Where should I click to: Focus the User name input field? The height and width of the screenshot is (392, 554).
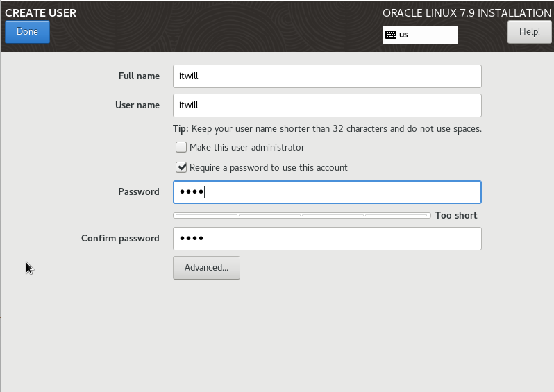pyautogui.click(x=327, y=105)
